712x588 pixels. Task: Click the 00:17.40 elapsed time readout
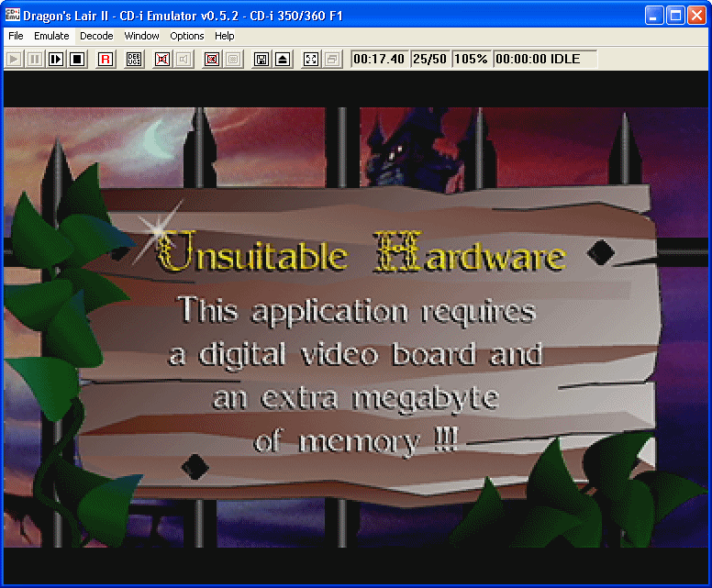point(379,59)
